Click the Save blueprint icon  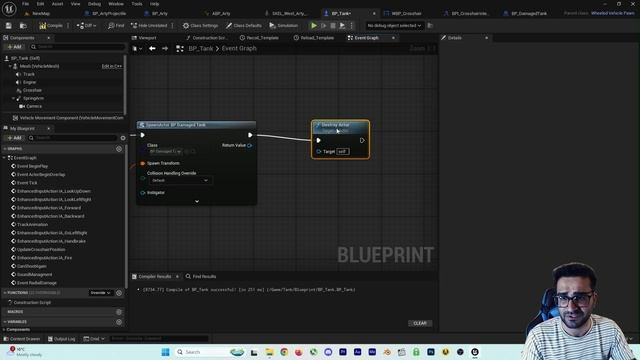[x=9, y=25]
